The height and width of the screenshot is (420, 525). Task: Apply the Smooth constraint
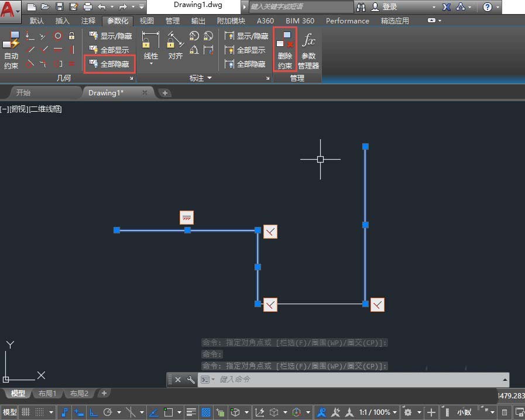[x=43, y=64]
